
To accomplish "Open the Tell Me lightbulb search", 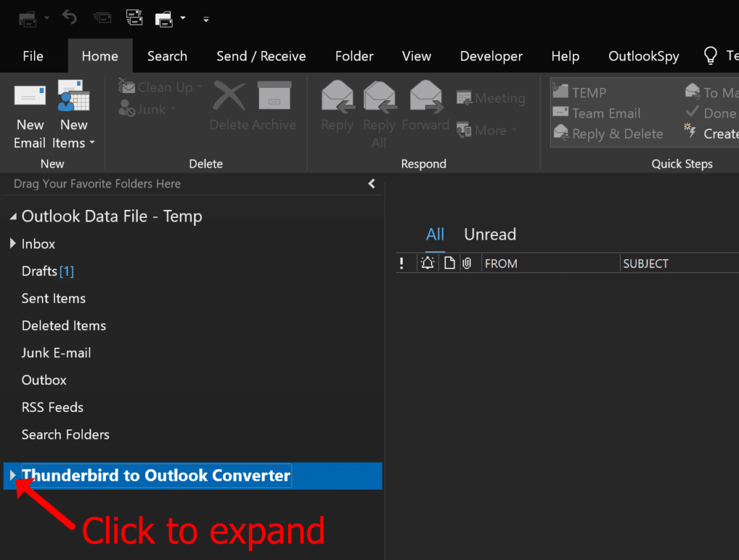I will click(x=709, y=56).
